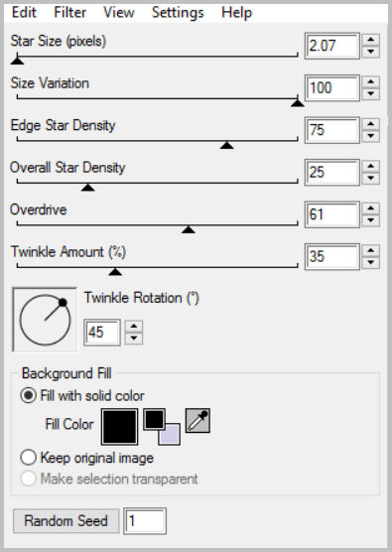The width and height of the screenshot is (392, 552).
Task: Select Fill with solid color option
Action: pos(82,396)
